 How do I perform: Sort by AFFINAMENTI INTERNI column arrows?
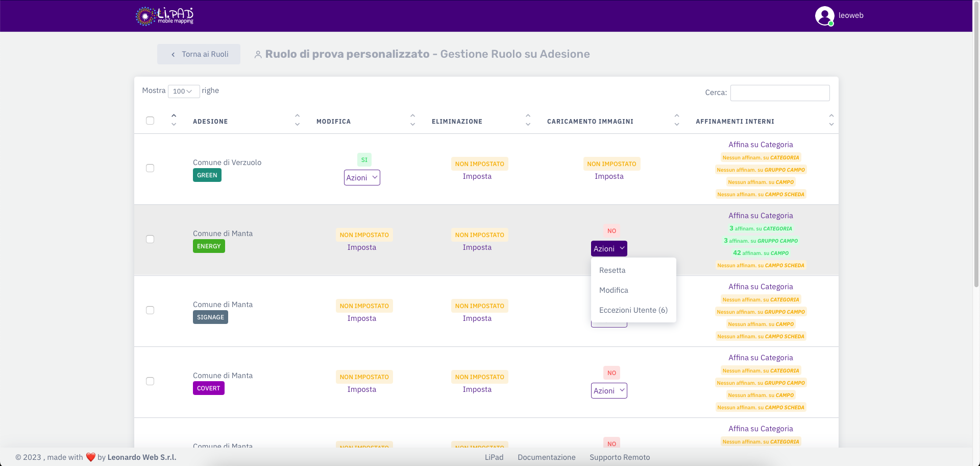pos(831,120)
